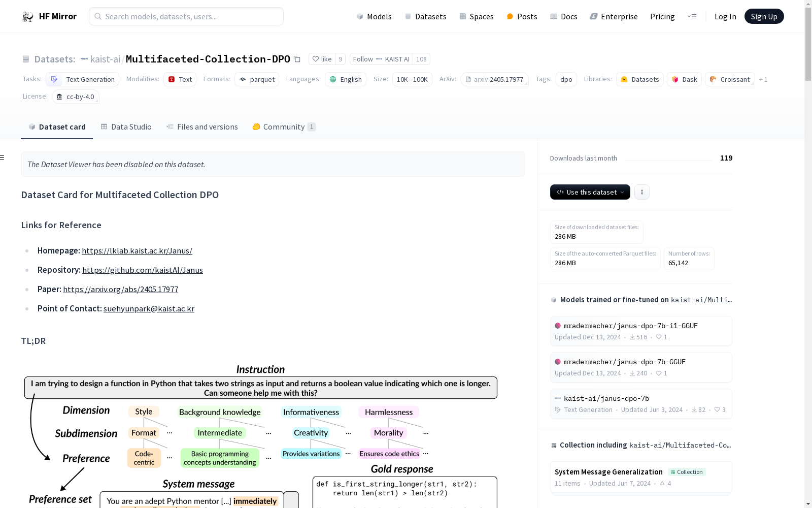This screenshot has height=508, width=812.
Task: Click the arxiv:2405.17977 tag
Action: click(494, 79)
